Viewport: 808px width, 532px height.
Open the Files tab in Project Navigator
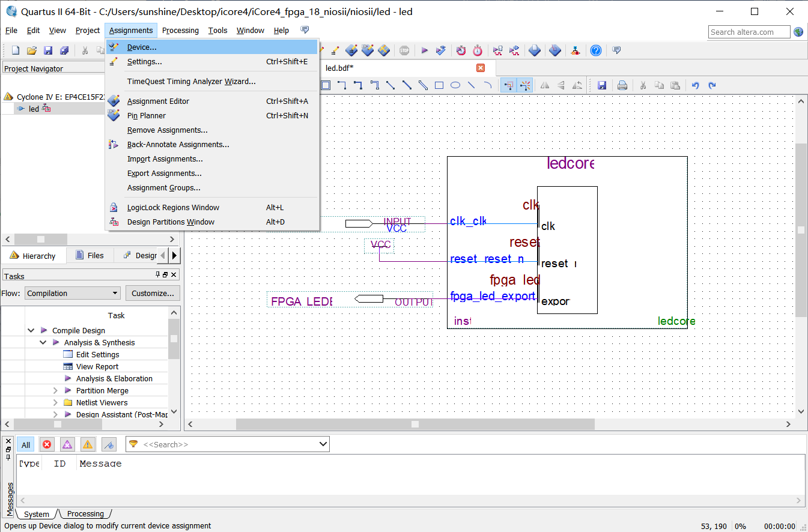[90, 255]
